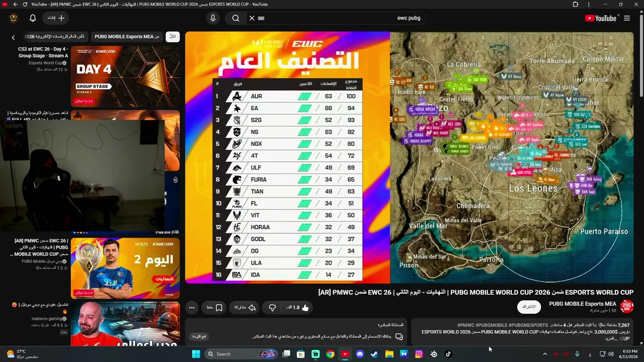Open the volume control in system tray
This screenshot has height=362, width=644.
[611, 354]
